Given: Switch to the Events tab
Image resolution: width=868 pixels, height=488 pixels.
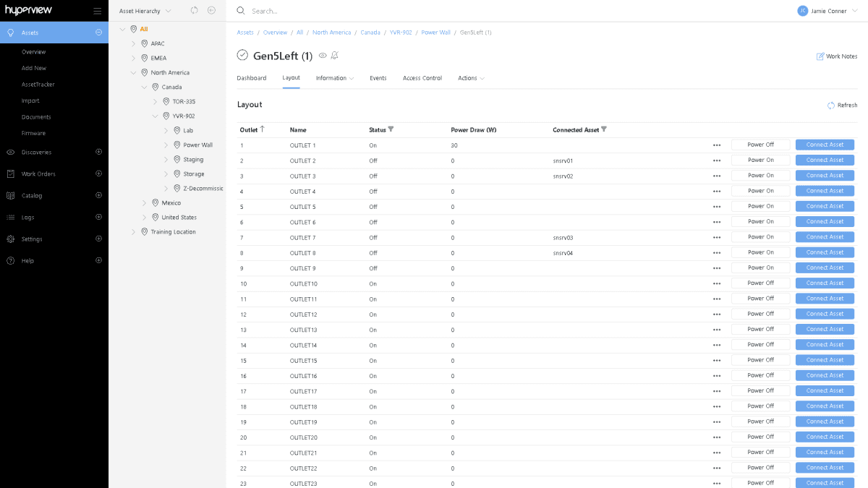Looking at the screenshot, I should coord(378,78).
